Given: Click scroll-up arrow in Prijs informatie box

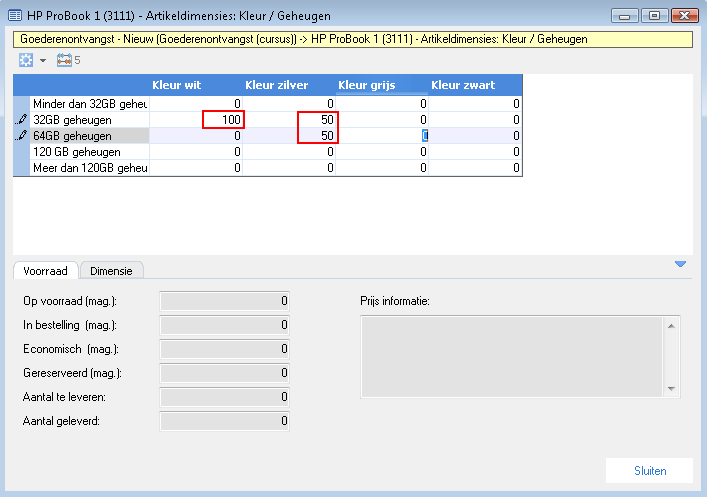Looking at the screenshot, I should (x=671, y=326).
